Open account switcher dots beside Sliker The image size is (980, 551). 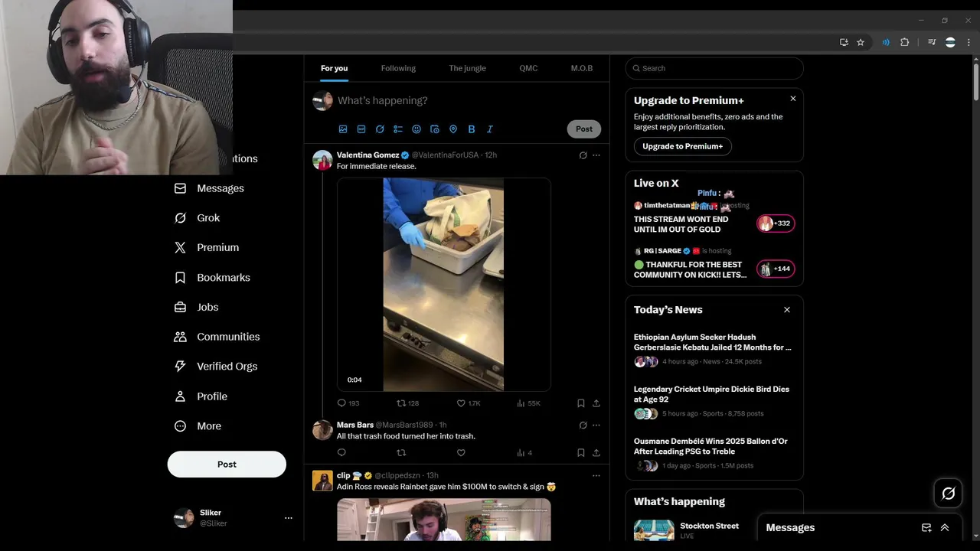point(289,518)
